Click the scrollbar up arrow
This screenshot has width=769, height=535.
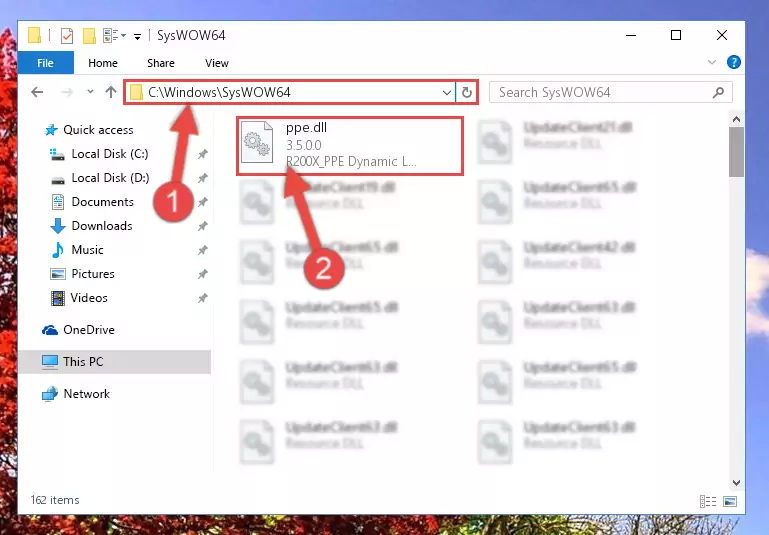(x=736, y=119)
